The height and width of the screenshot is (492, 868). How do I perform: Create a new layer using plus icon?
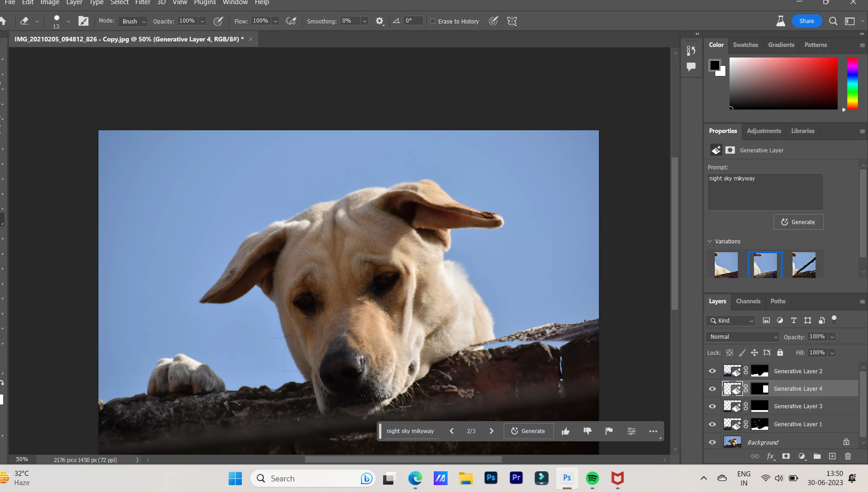click(832, 456)
